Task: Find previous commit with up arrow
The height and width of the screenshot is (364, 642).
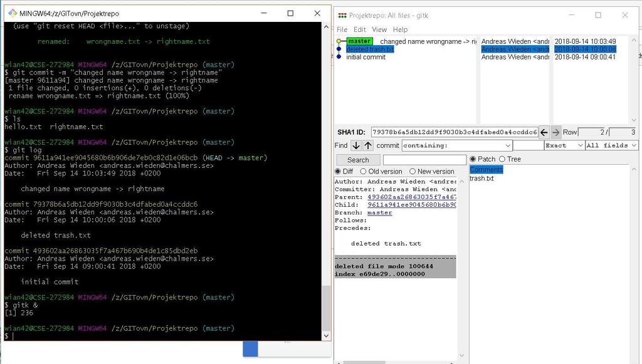Action: click(x=368, y=145)
